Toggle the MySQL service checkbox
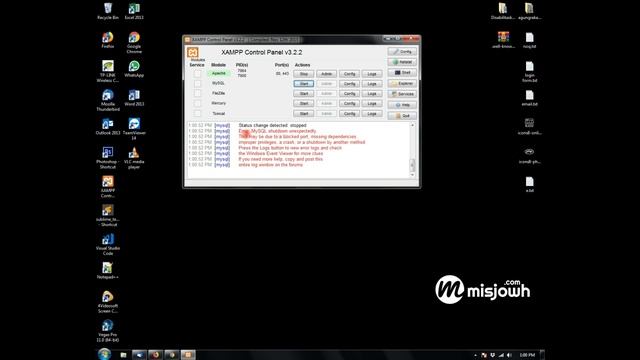Viewport: 640px width, 360px height. pyautogui.click(x=197, y=83)
